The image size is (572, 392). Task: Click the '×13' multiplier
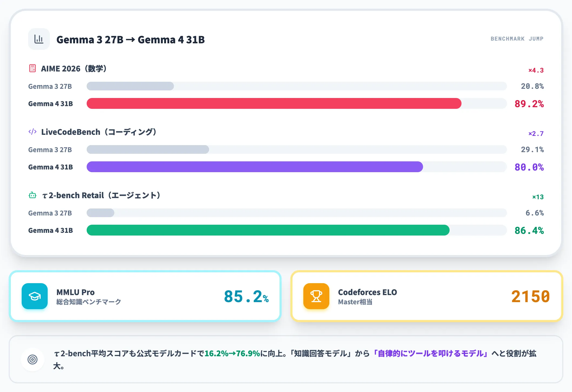click(538, 197)
